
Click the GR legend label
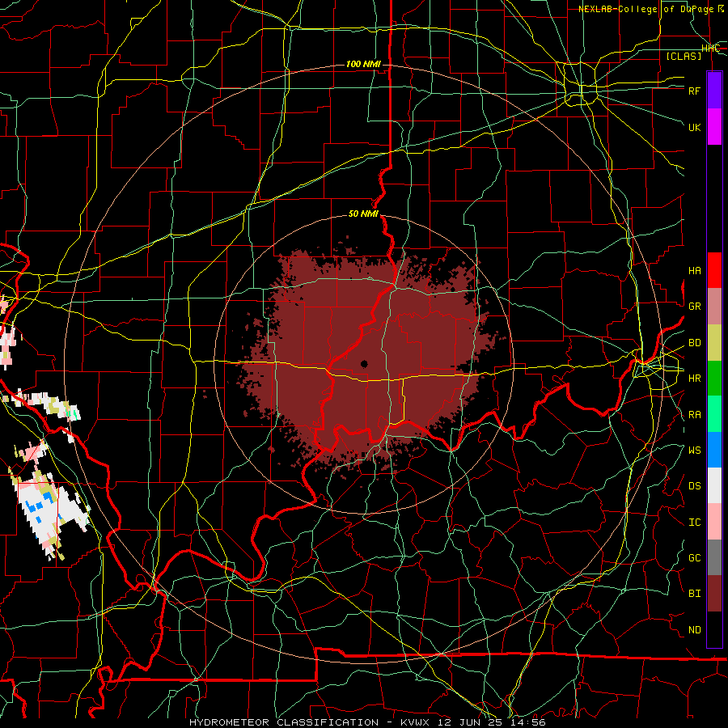694,307
